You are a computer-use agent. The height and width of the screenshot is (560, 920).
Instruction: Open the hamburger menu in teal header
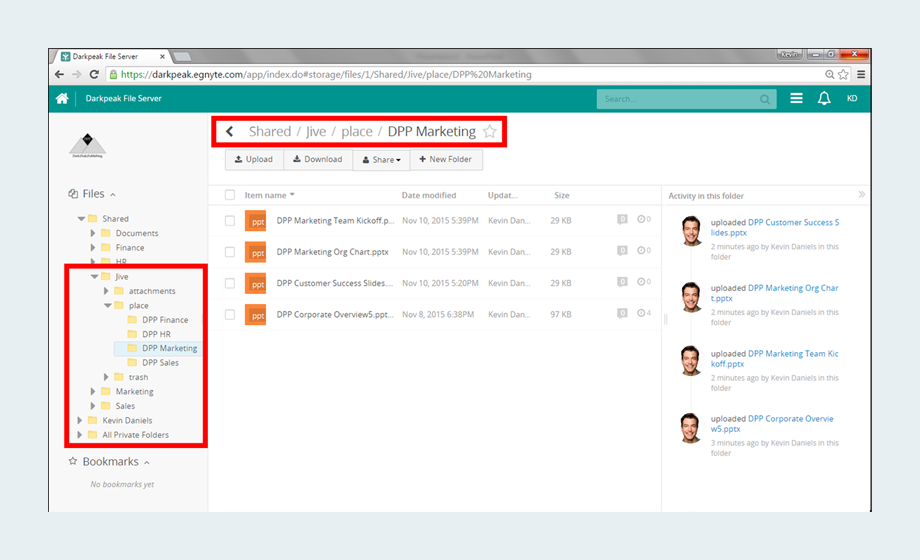point(796,99)
